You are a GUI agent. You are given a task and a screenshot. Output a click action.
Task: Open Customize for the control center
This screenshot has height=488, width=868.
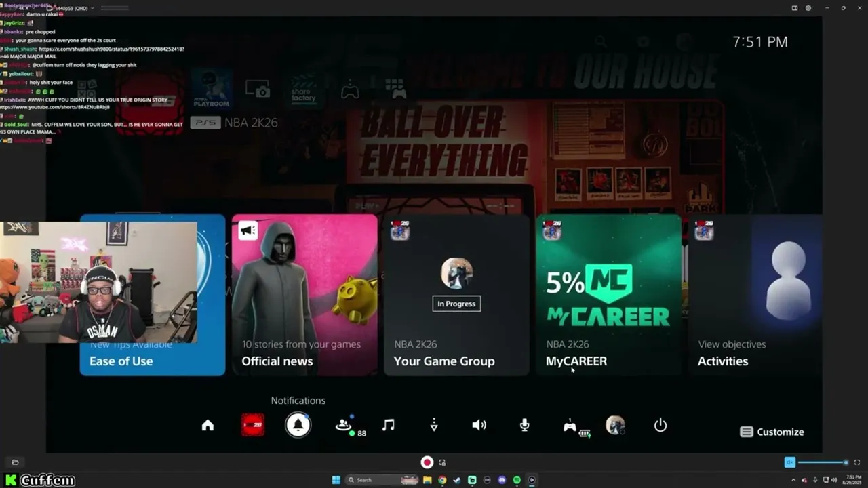click(x=772, y=432)
